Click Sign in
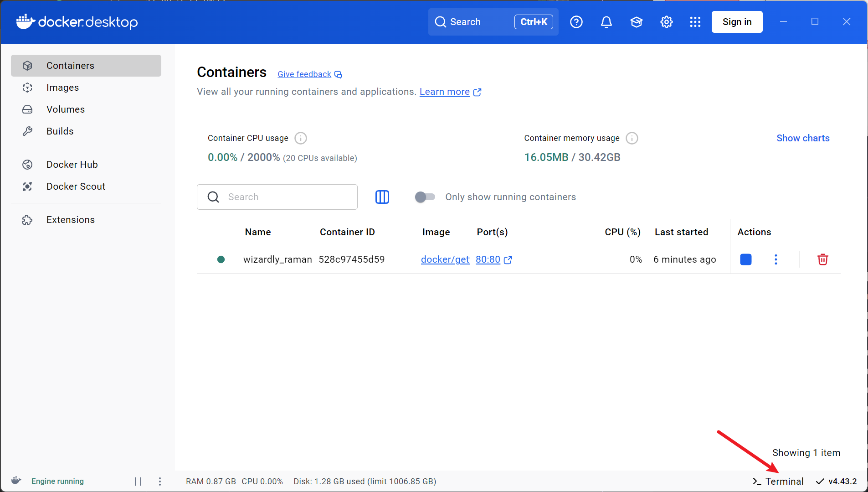 point(736,21)
